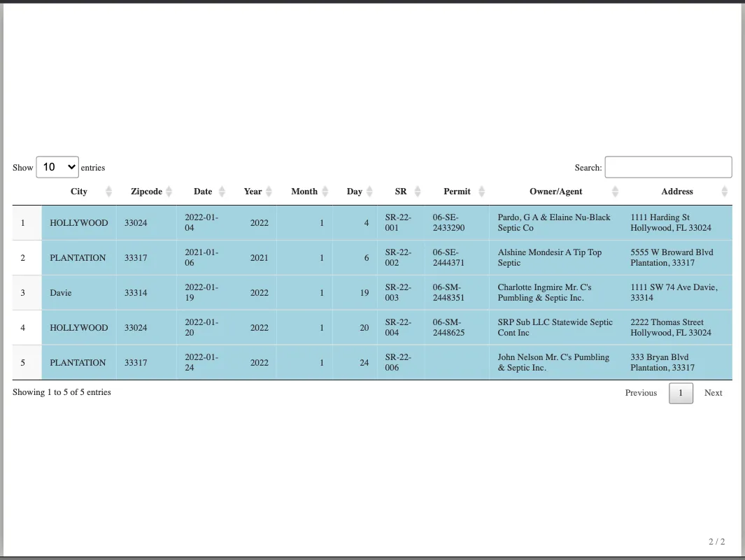Click SR-22-002 cell
Image resolution: width=745 pixels, height=560 pixels.
pyautogui.click(x=401, y=258)
